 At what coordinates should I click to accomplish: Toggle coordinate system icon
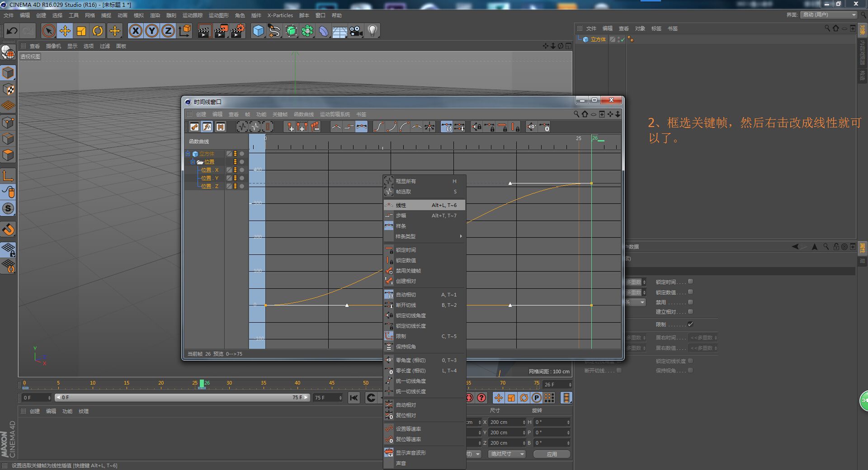pos(185,31)
